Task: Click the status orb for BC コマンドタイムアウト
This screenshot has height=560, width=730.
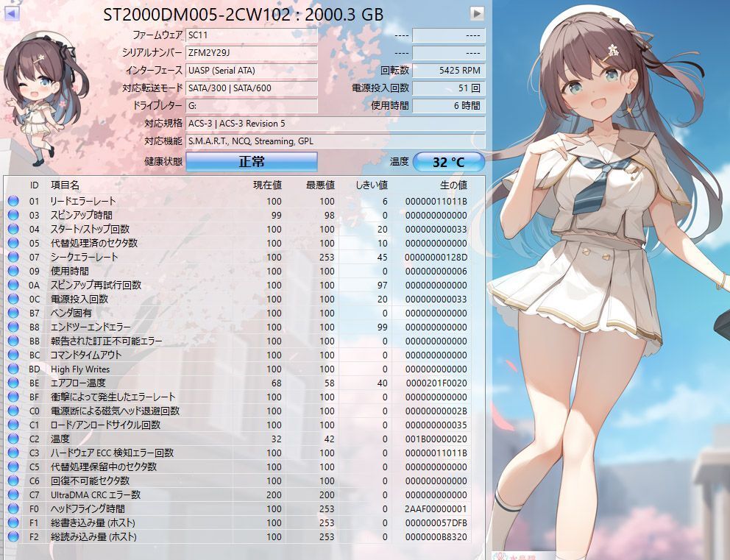Action: [x=13, y=355]
